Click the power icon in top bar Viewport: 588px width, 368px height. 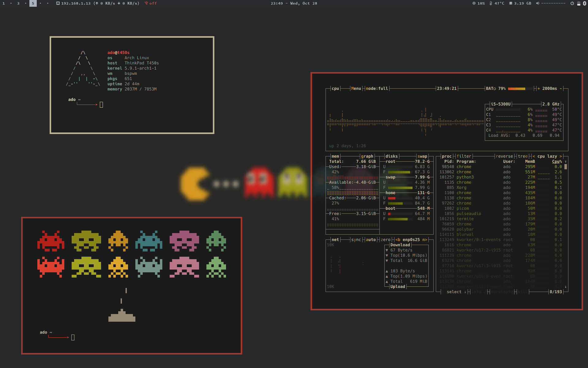click(x=572, y=3)
